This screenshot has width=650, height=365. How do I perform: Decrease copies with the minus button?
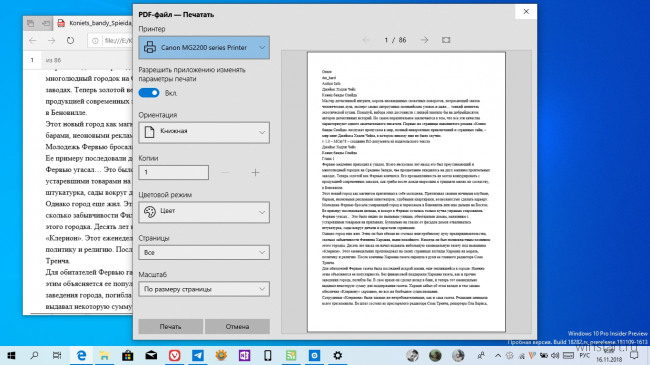click(x=225, y=172)
